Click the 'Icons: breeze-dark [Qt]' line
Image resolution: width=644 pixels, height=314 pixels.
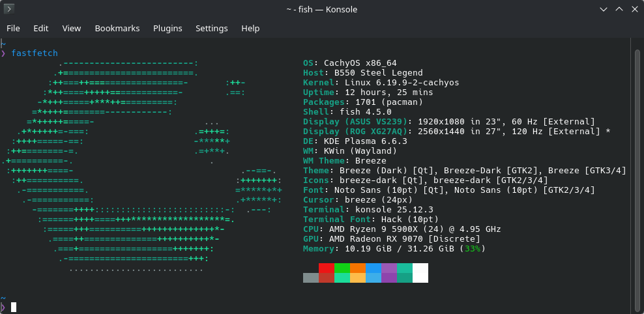[x=426, y=180]
